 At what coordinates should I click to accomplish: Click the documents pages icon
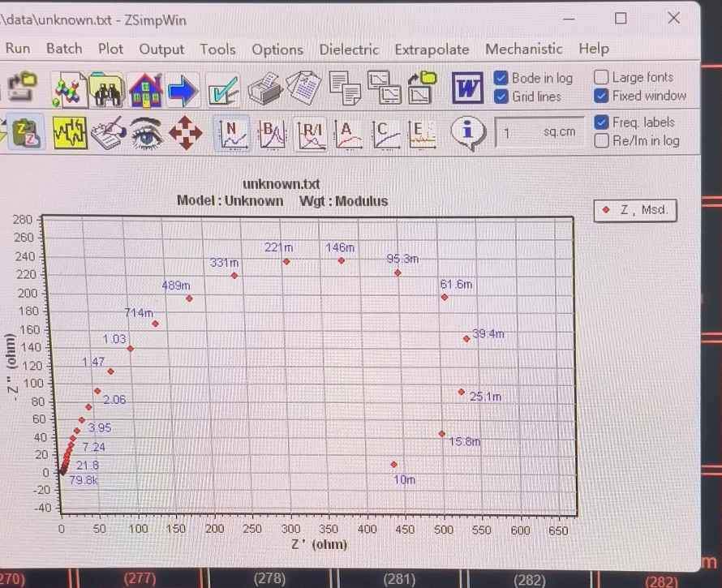[x=303, y=88]
